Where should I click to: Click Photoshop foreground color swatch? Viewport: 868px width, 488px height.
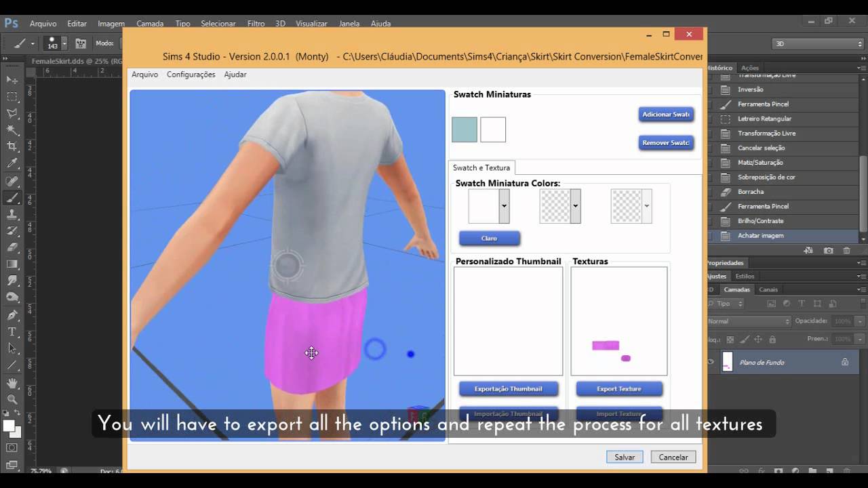[9, 426]
